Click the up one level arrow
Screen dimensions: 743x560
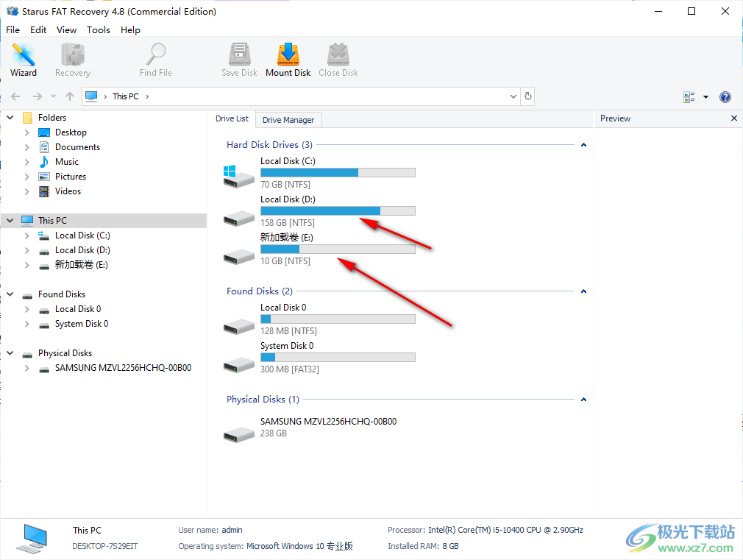(x=70, y=96)
